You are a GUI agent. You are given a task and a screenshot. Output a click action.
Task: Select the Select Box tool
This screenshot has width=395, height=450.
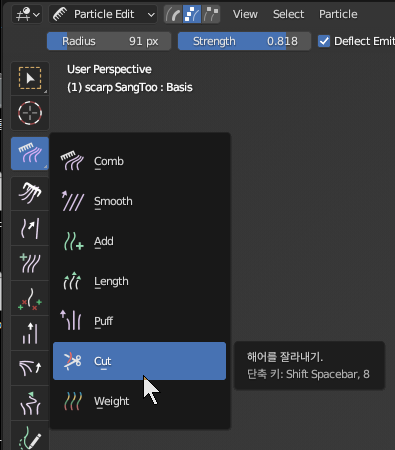30,78
